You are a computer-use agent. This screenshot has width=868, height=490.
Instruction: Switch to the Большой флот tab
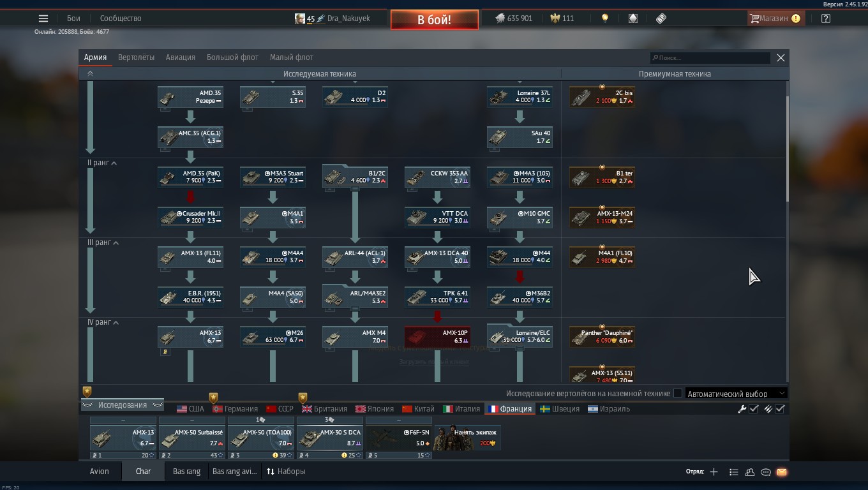click(x=232, y=57)
